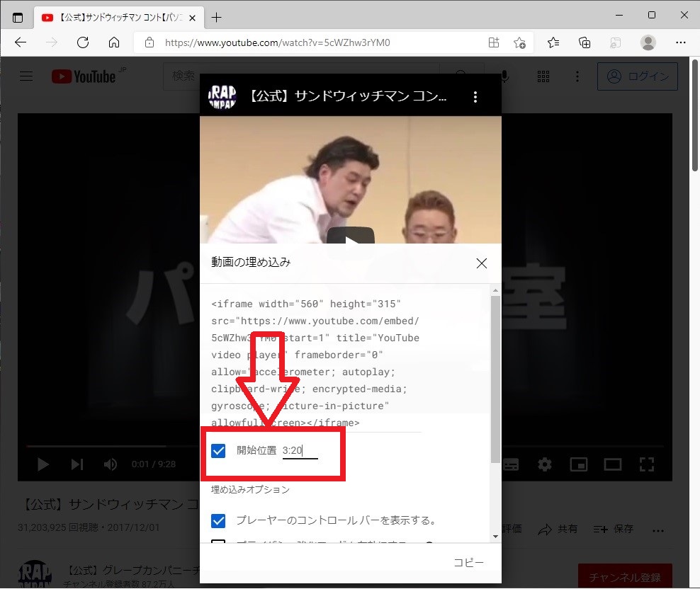Uncheck the 開始位置 checkbox

(x=218, y=451)
